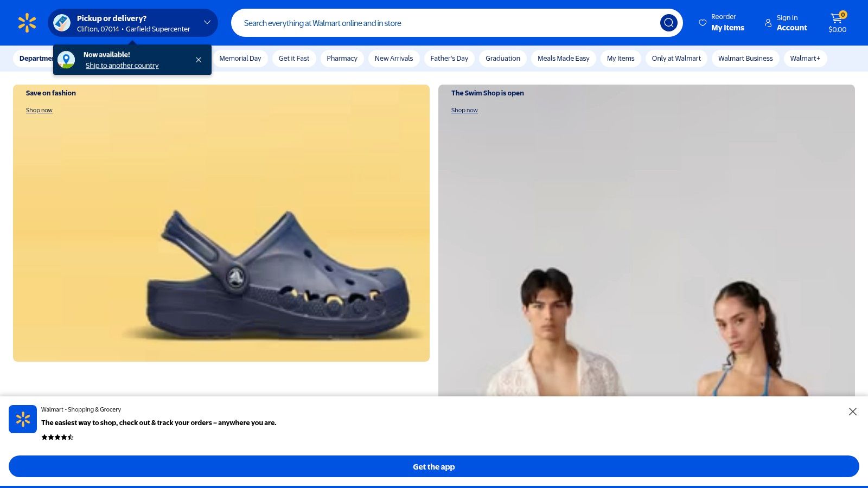Click the Get the app button
The width and height of the screenshot is (868, 488).
pos(434,466)
